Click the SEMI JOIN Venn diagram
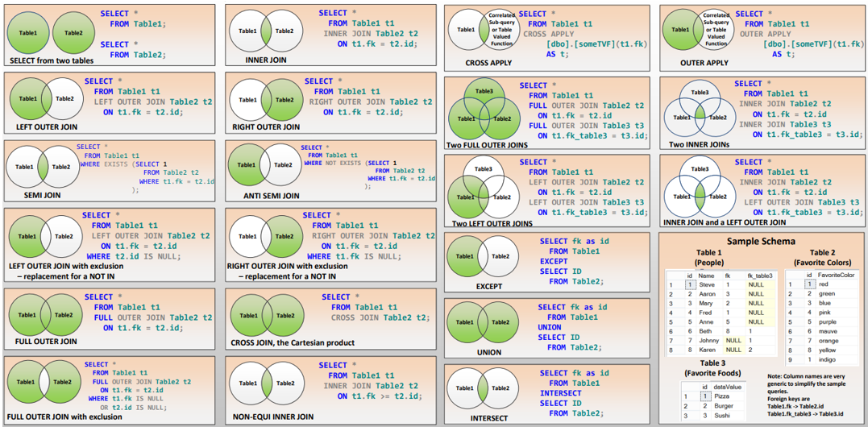Image resolution: width=868 pixels, height=427 pixels. tap(44, 167)
